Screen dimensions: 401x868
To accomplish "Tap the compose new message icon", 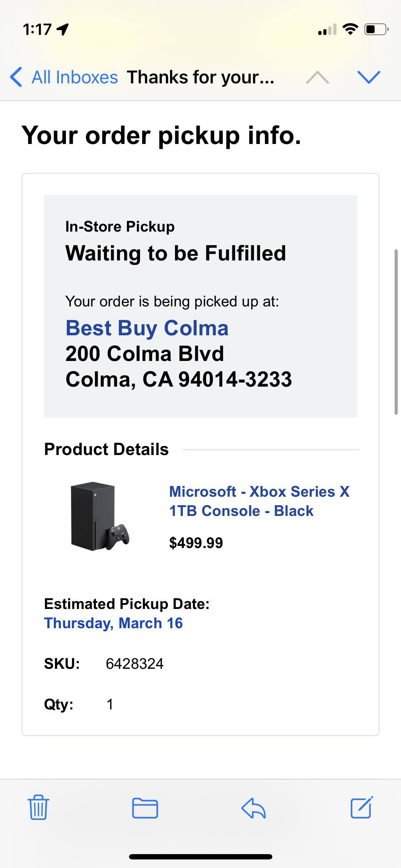I will point(362,807).
